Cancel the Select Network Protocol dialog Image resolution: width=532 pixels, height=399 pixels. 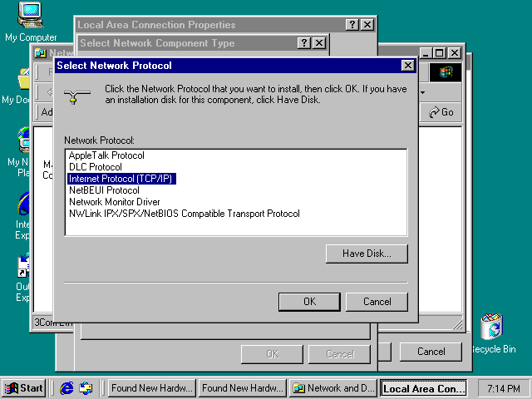[x=377, y=302]
